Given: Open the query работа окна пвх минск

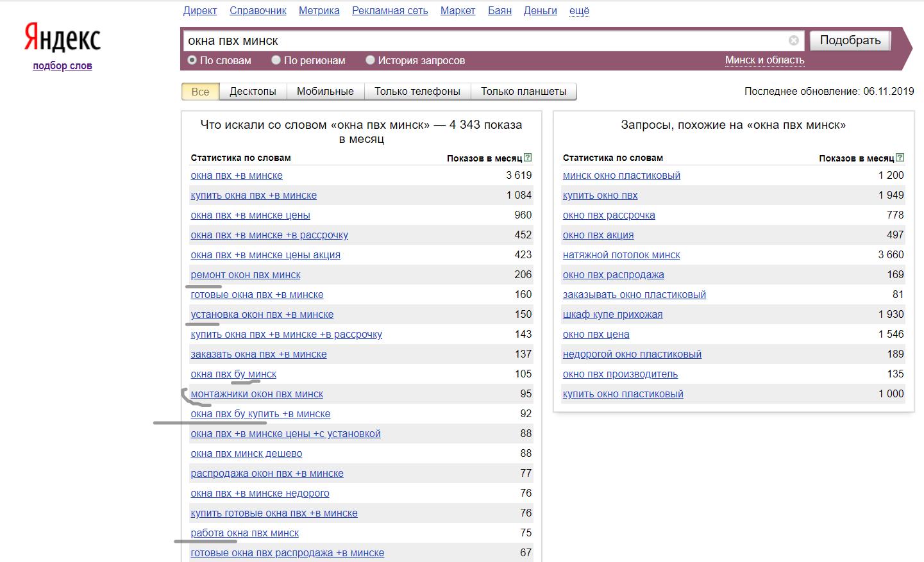Looking at the screenshot, I should click(x=244, y=533).
